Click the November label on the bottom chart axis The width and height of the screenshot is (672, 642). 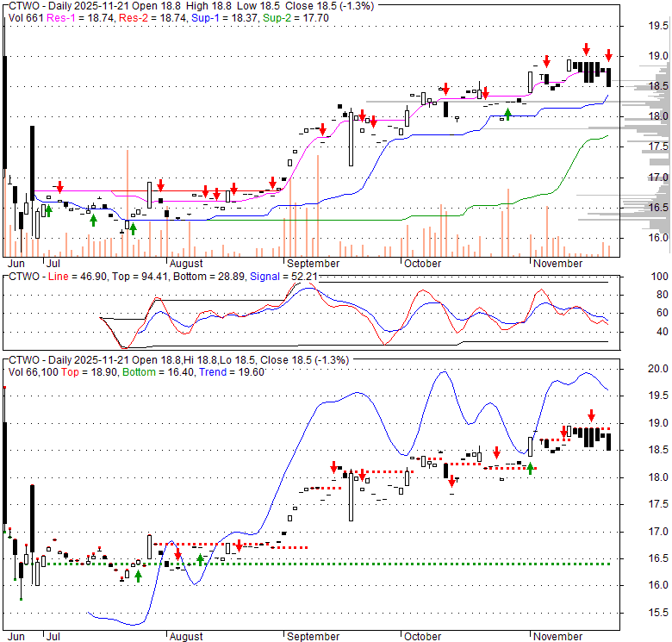tap(557, 636)
